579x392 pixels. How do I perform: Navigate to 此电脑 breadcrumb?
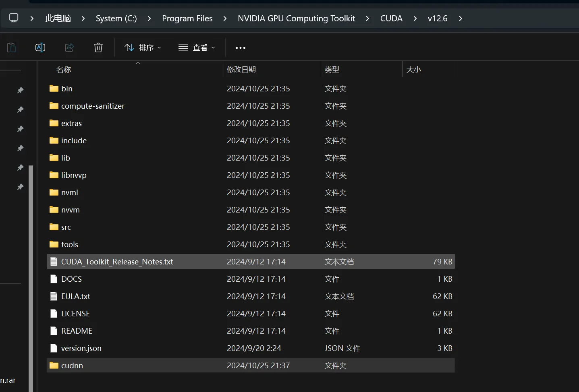click(x=58, y=19)
